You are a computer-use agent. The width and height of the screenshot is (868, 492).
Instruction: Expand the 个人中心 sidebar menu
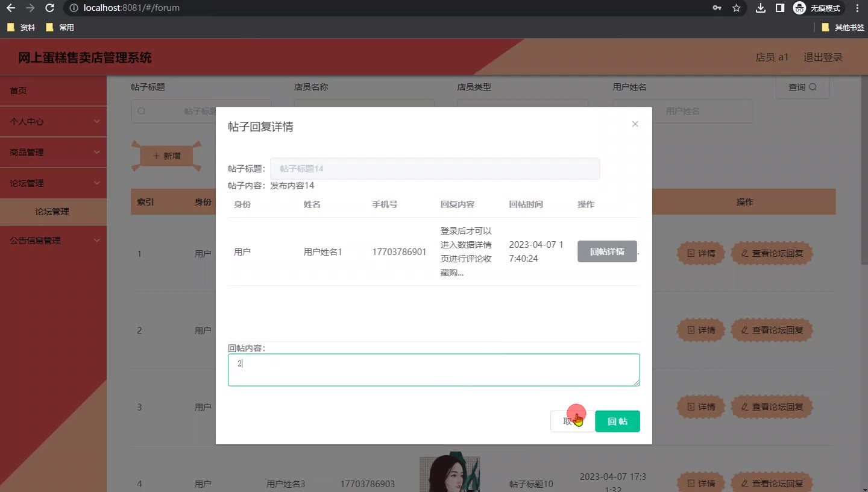pos(53,121)
